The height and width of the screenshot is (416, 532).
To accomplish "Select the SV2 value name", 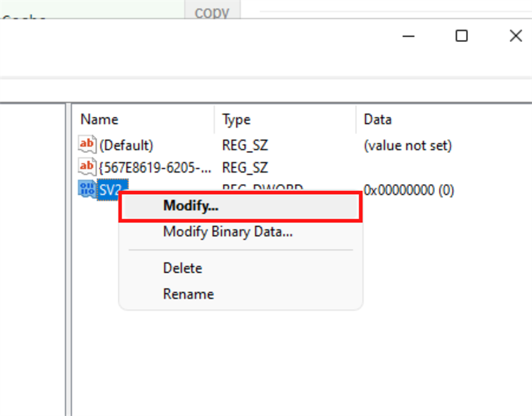I will click(110, 190).
